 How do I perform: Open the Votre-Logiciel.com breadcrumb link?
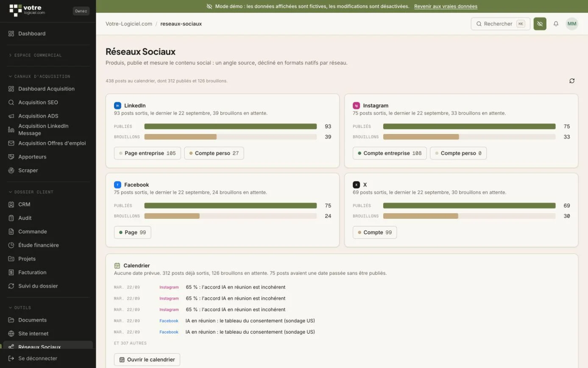[x=129, y=24]
